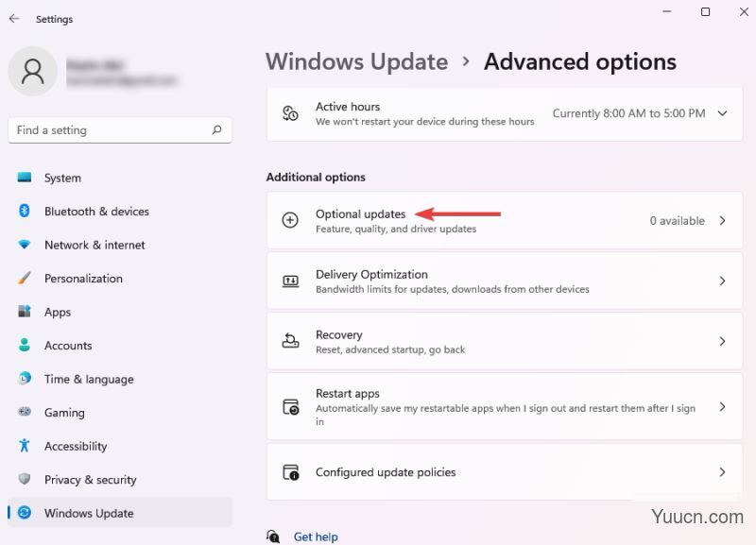Click the Privacy shield icon

click(25, 479)
